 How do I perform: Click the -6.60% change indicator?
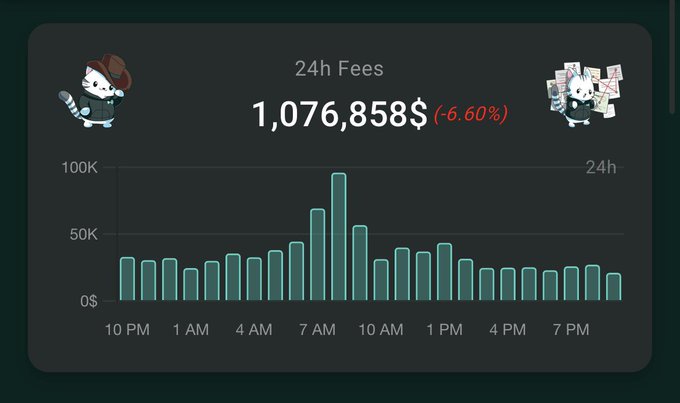471,115
